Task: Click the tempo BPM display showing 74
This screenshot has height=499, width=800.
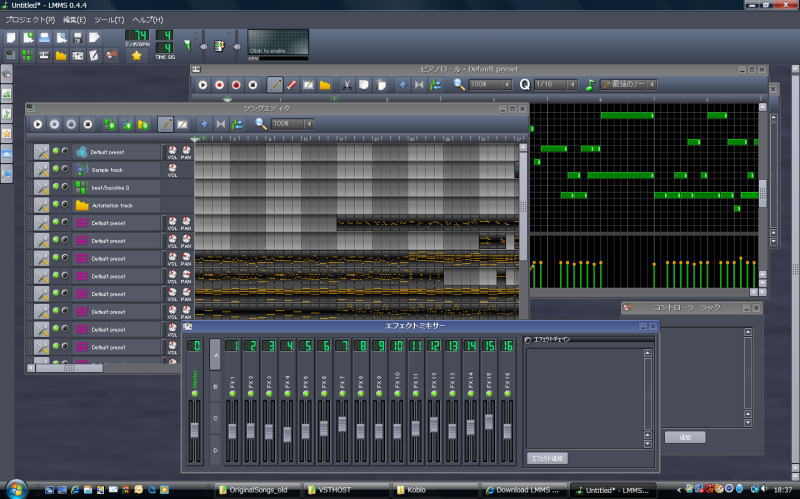Action: tap(137, 35)
